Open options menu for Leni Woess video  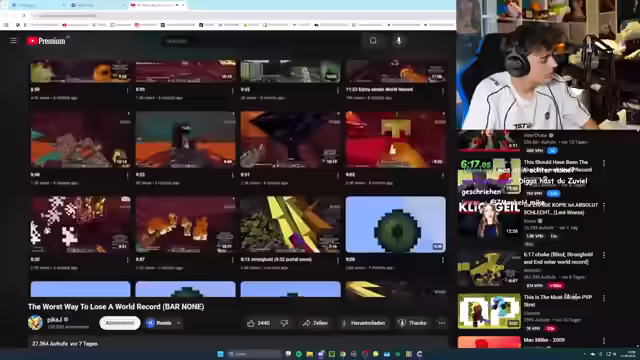604,206
